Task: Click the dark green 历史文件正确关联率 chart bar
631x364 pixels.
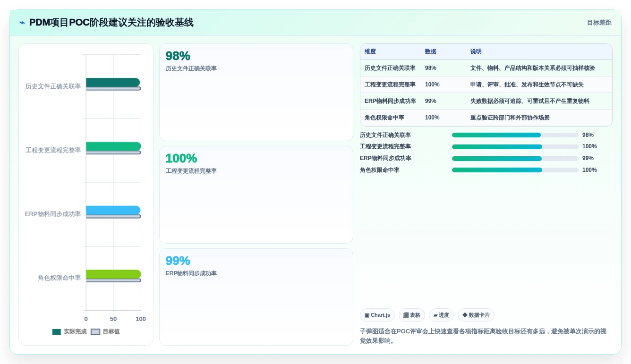Action: 113,83
